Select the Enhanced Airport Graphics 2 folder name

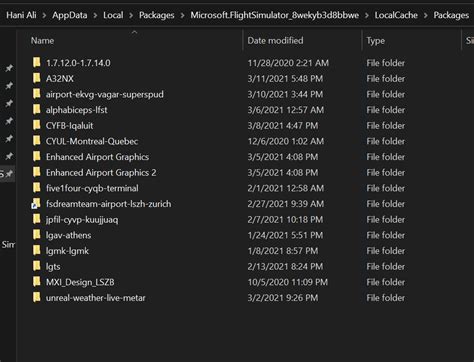101,172
